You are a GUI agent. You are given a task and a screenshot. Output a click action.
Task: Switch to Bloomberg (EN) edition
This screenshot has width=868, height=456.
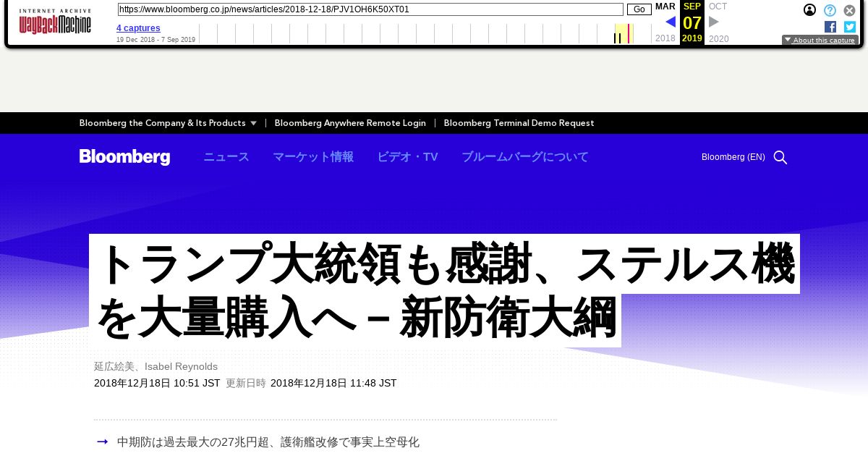click(733, 157)
